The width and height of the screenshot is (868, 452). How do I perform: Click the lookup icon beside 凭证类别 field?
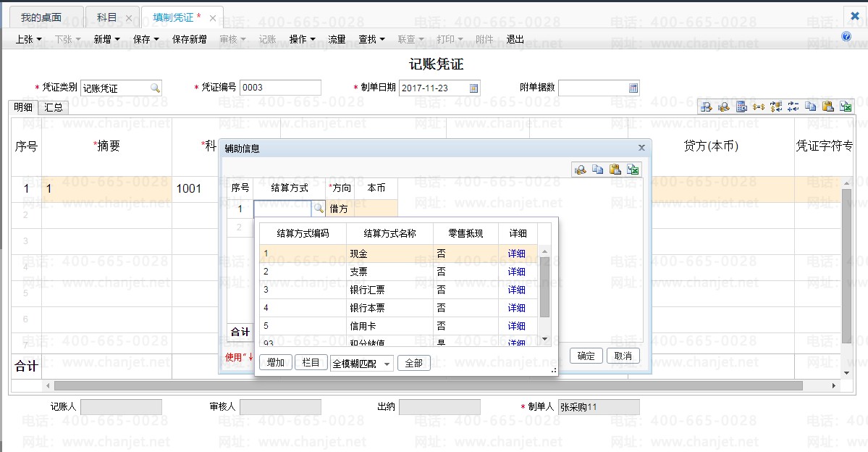click(x=155, y=88)
